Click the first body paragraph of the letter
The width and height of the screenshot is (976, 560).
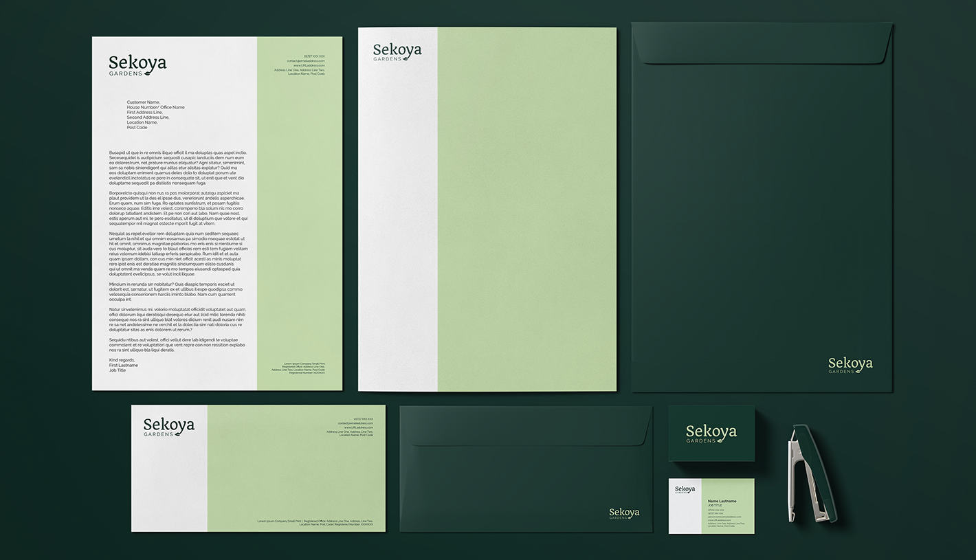tap(178, 168)
